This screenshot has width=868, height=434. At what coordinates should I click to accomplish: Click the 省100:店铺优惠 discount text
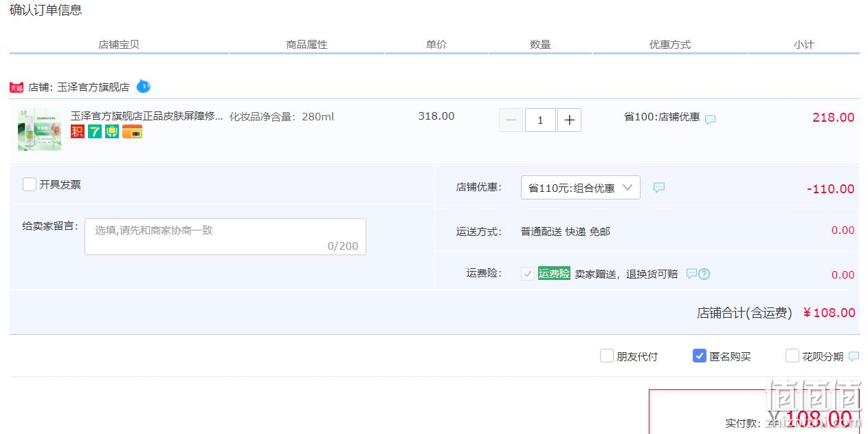coord(662,117)
